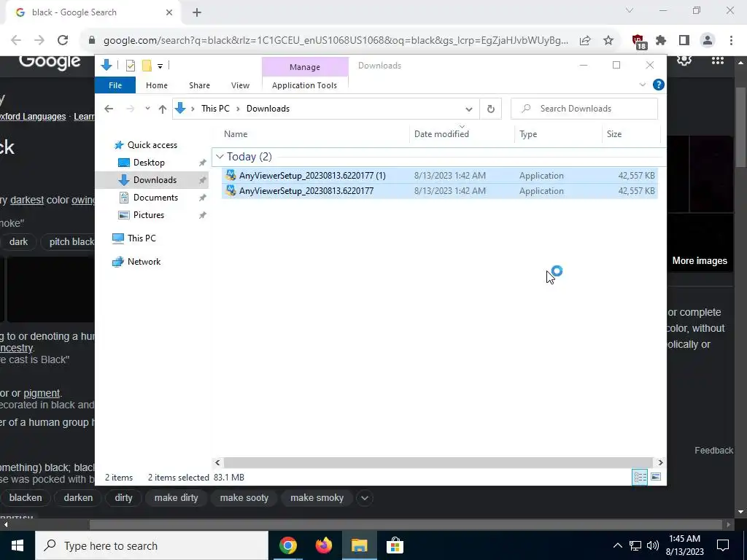Viewport: 747px width, 560px height.
Task: Click the New folder quick access icon
Action: tap(147, 66)
